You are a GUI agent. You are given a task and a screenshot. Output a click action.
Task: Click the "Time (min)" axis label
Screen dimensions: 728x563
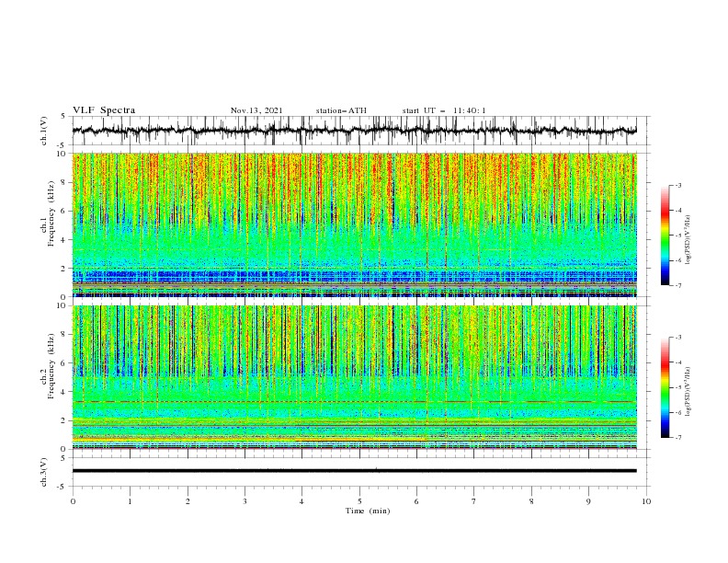[x=368, y=511]
